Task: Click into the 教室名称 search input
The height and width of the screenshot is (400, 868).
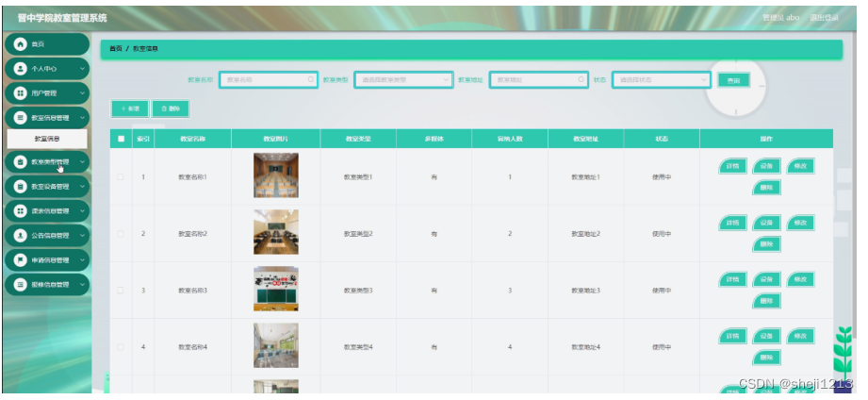Action: (269, 80)
